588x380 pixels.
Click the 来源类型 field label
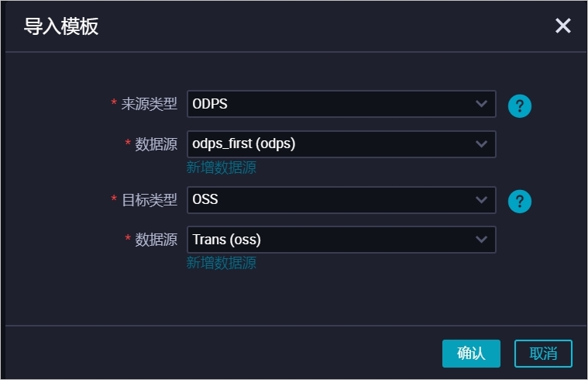(149, 104)
